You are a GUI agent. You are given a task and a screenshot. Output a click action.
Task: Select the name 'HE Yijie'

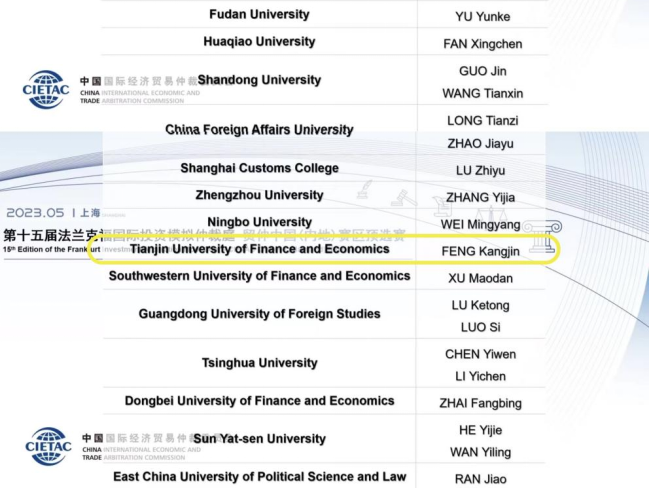tap(481, 430)
